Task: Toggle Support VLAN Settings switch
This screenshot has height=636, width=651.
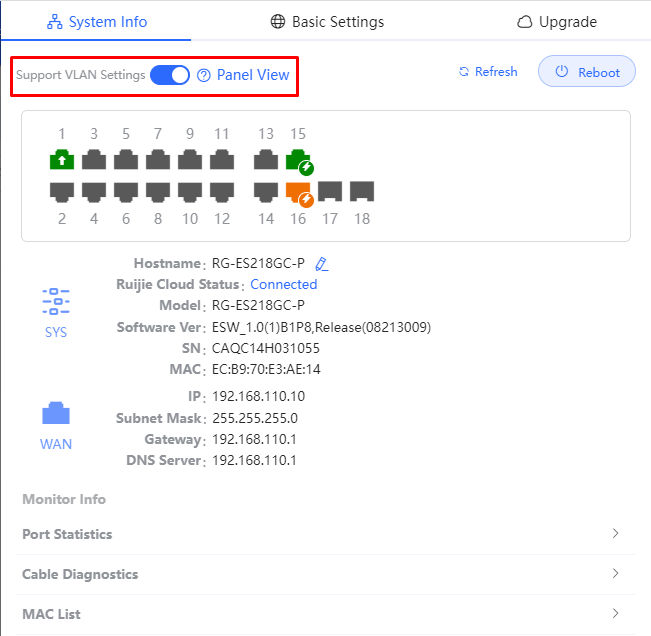Action: click(x=170, y=75)
